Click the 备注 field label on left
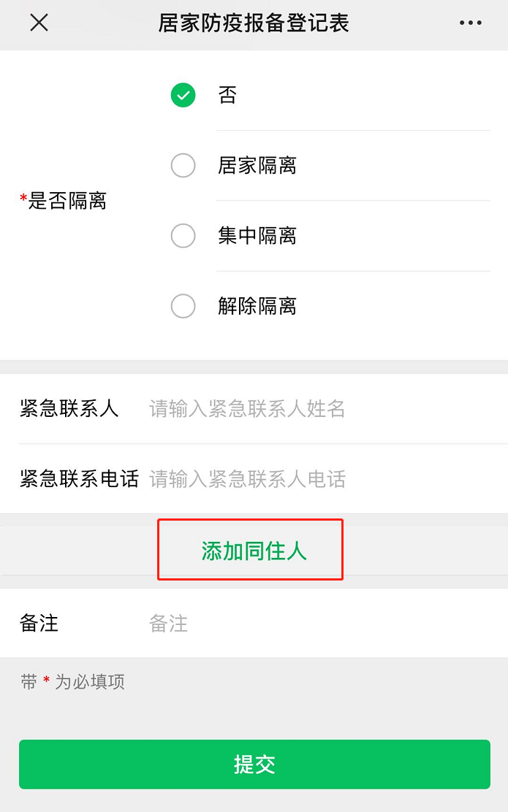 (x=39, y=624)
